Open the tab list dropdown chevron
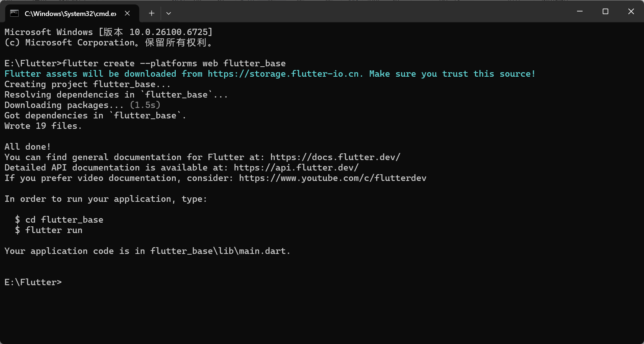 (x=168, y=13)
